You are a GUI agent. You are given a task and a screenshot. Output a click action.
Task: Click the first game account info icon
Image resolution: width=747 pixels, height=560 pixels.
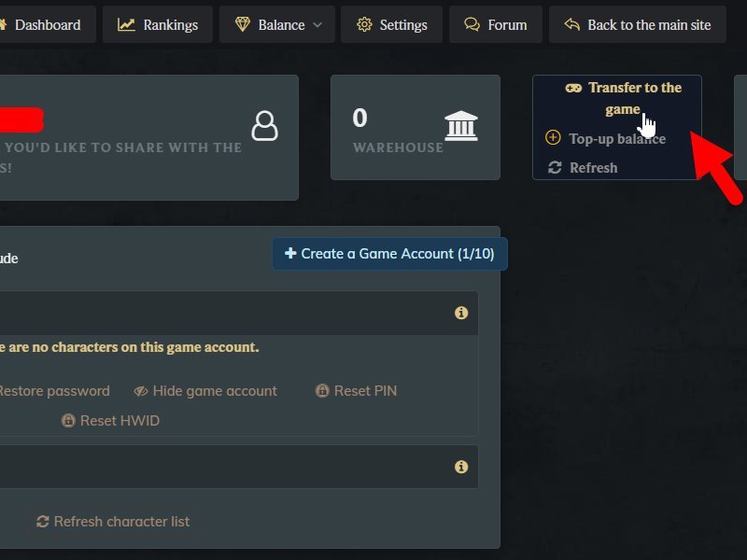point(460,314)
